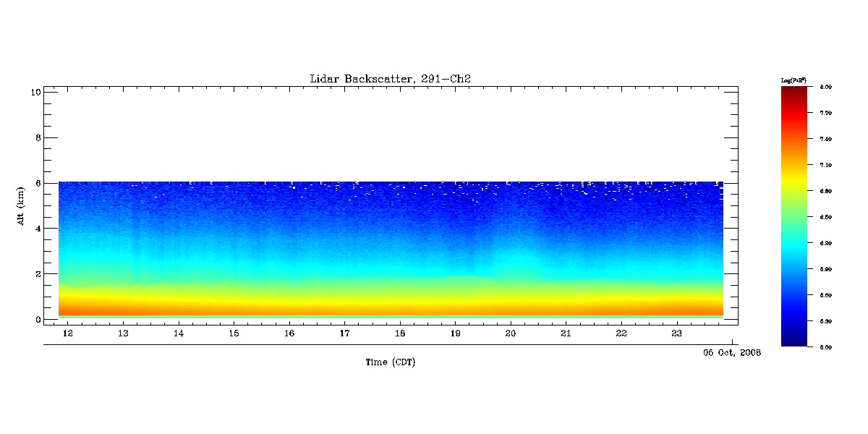Select the time axis tick label 21
This screenshot has height=434, width=868.
(566, 333)
